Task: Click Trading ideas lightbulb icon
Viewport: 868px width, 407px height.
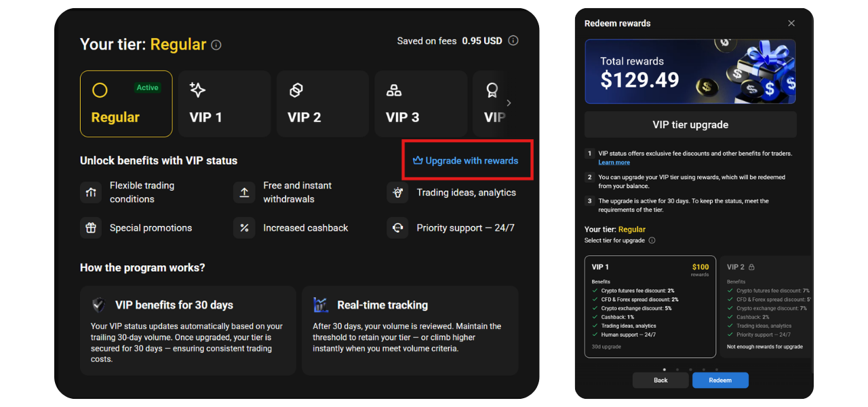Action: (397, 193)
